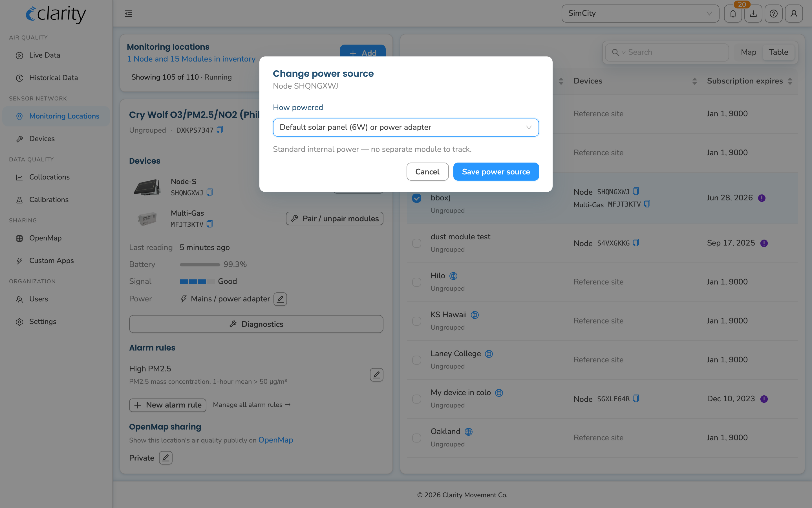The width and height of the screenshot is (812, 508).
Task: Collapse the sidebar menu icon
Action: tap(129, 14)
